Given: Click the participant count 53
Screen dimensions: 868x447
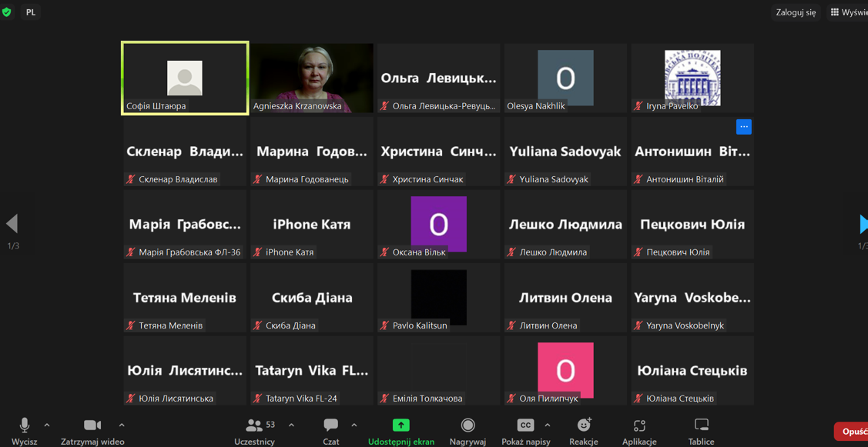Looking at the screenshot, I should (270, 425).
